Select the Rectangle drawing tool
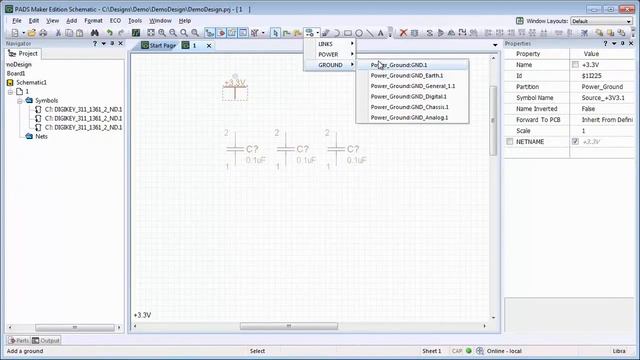Screen dimensions: 640x360 point(348,33)
